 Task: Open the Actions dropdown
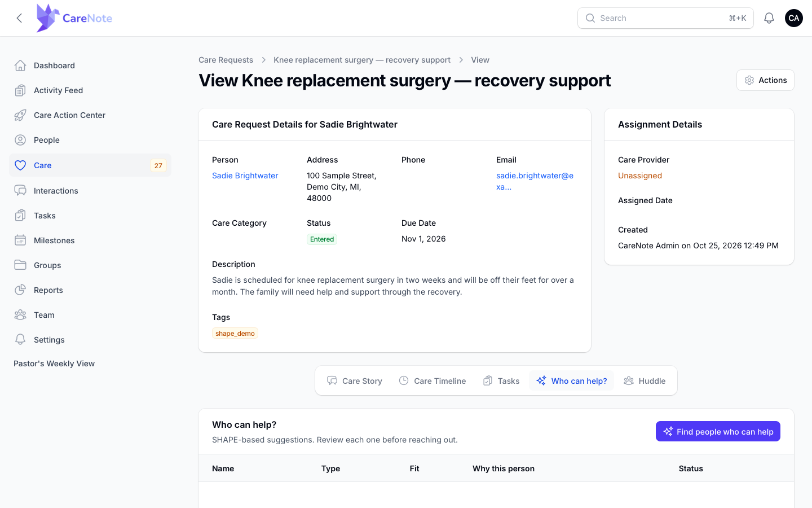[x=765, y=80]
